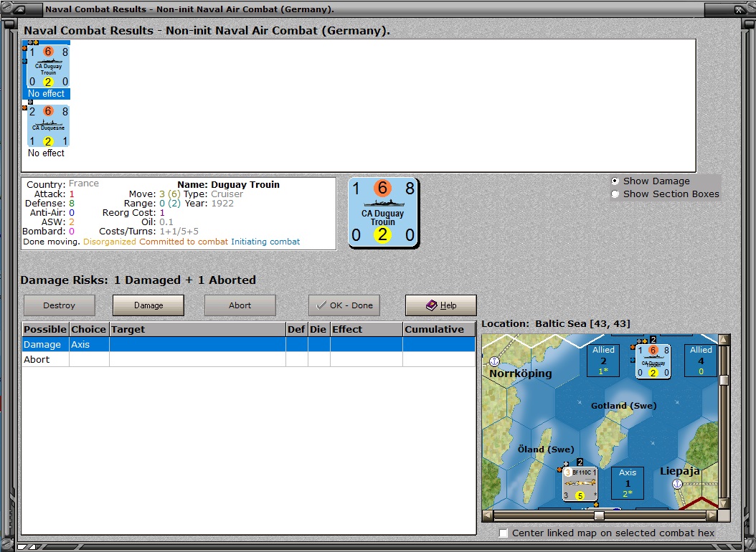The height and width of the screenshot is (552, 756).
Task: Click the Norrköping port anchor icon on map
Action: pos(495,361)
